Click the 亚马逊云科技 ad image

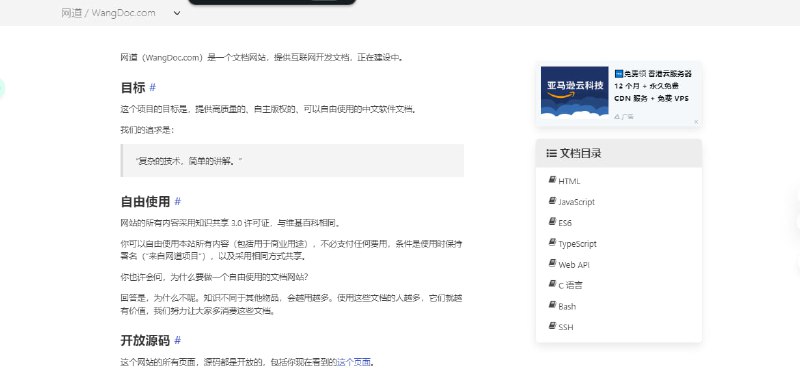[574, 92]
